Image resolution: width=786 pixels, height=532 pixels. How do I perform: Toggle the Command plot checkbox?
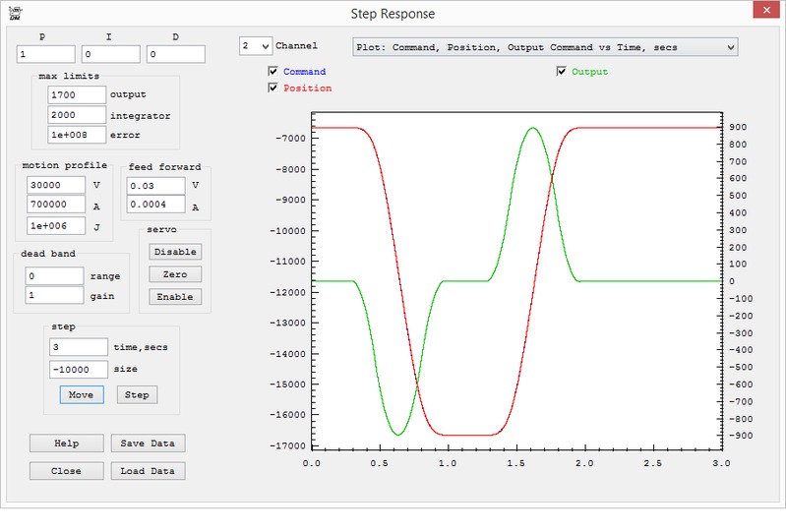273,72
